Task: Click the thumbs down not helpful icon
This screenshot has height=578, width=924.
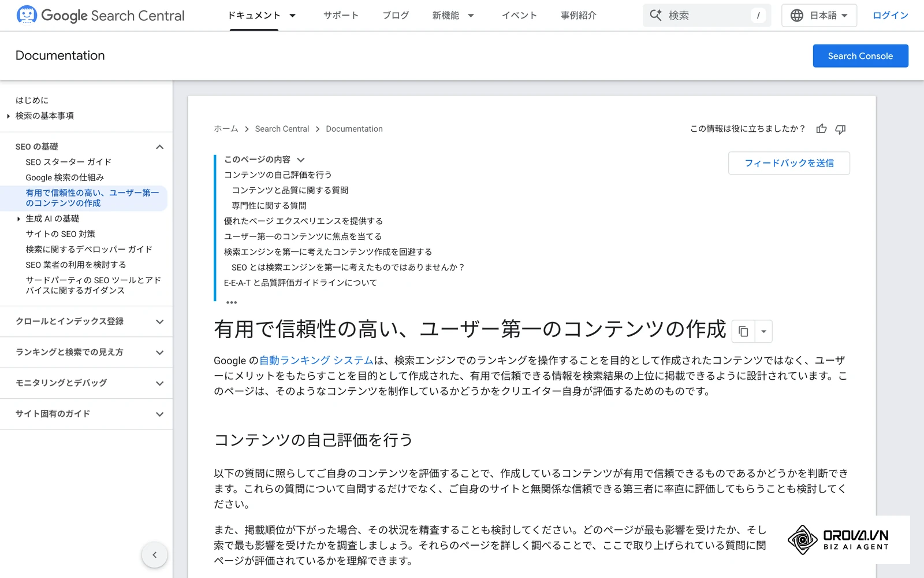Action: pos(840,129)
